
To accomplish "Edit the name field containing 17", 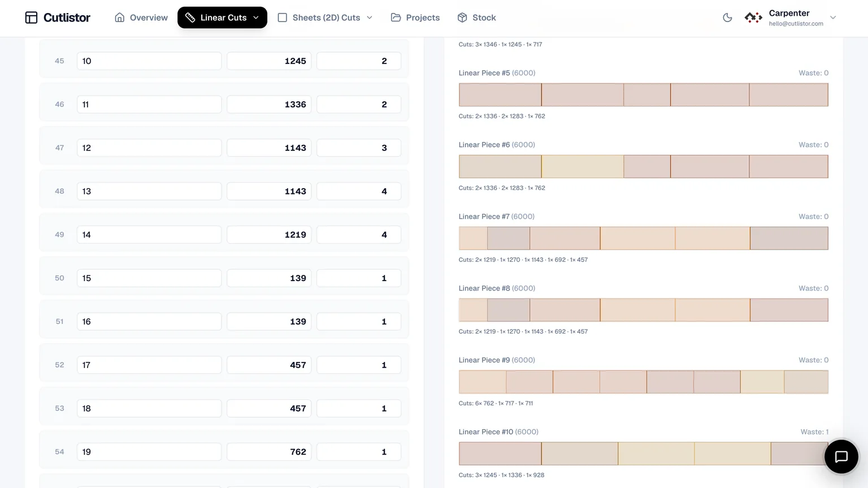I will (x=149, y=365).
